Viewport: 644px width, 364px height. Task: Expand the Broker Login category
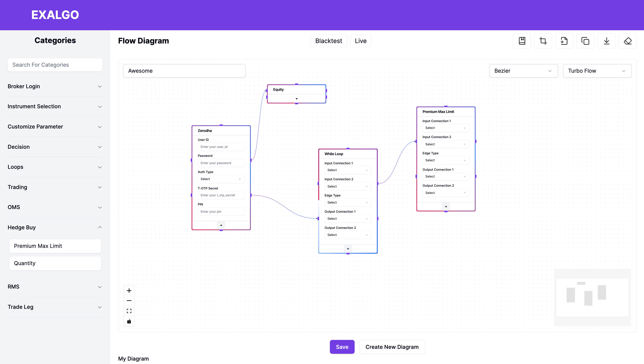click(55, 86)
